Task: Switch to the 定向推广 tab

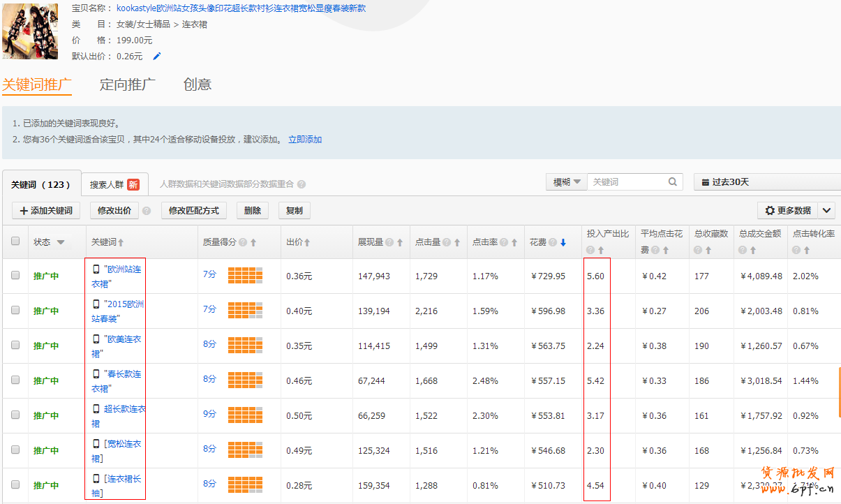Action: [x=127, y=84]
